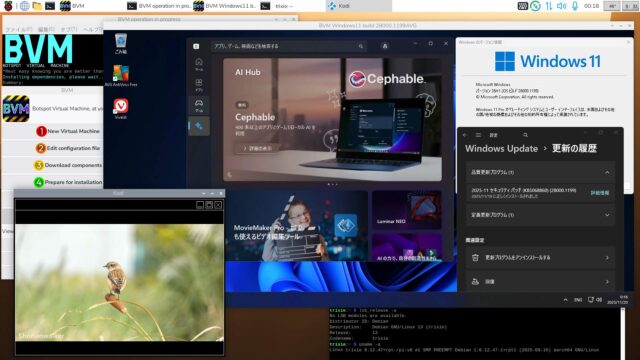Viewport: 640px width, 360px height.
Task: Open the Store user profile icon
Action: (x=385, y=46)
